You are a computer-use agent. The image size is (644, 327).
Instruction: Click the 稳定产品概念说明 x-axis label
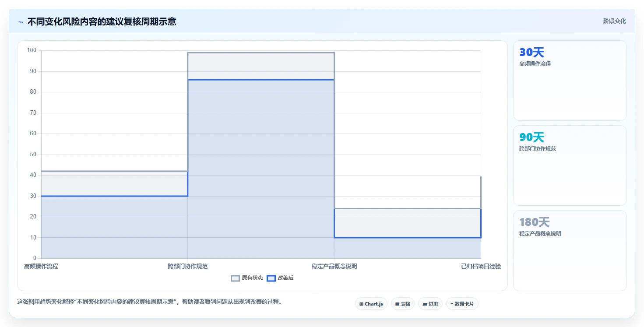tap(334, 266)
